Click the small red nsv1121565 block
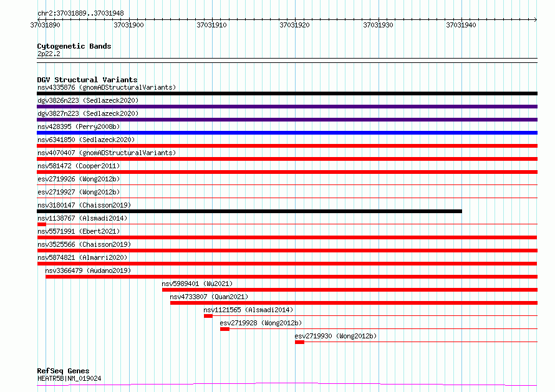 coord(208,316)
